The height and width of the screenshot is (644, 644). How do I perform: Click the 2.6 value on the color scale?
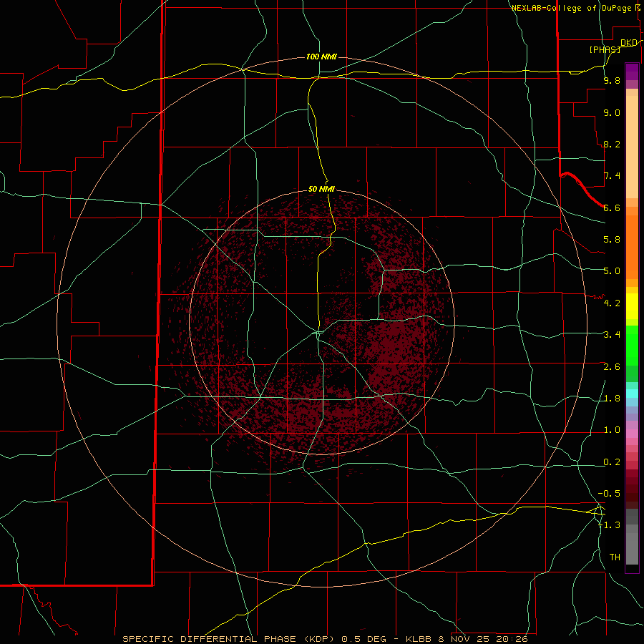612,367
